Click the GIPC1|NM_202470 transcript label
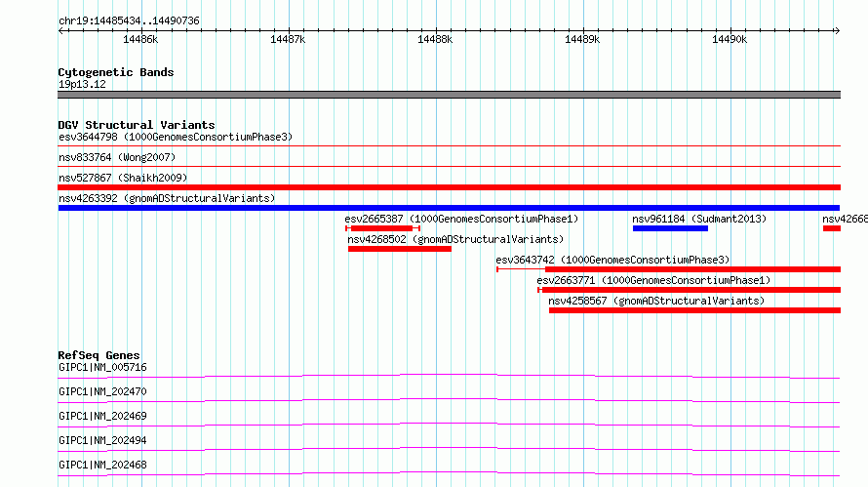 [102, 391]
